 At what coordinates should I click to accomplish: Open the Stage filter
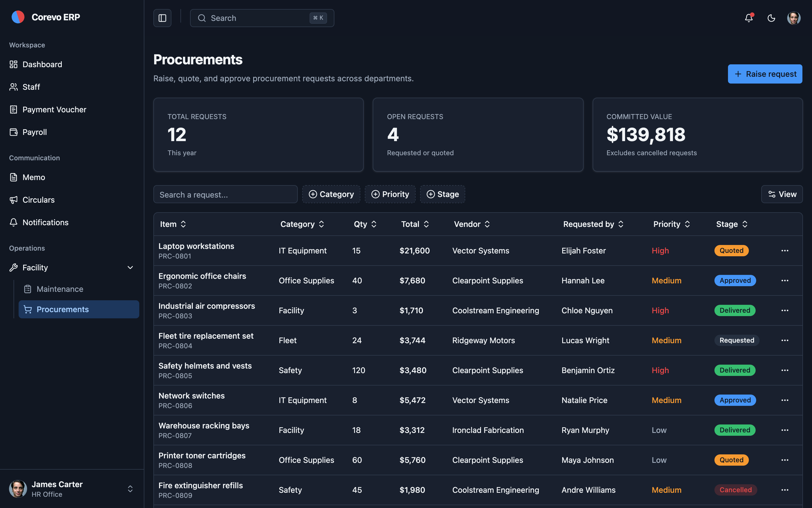[442, 194]
